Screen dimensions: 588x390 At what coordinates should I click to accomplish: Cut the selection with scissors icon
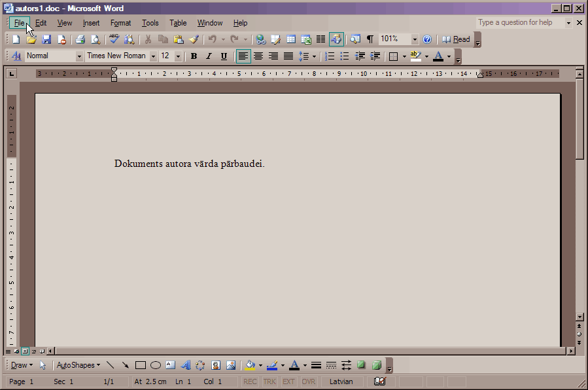coord(148,39)
